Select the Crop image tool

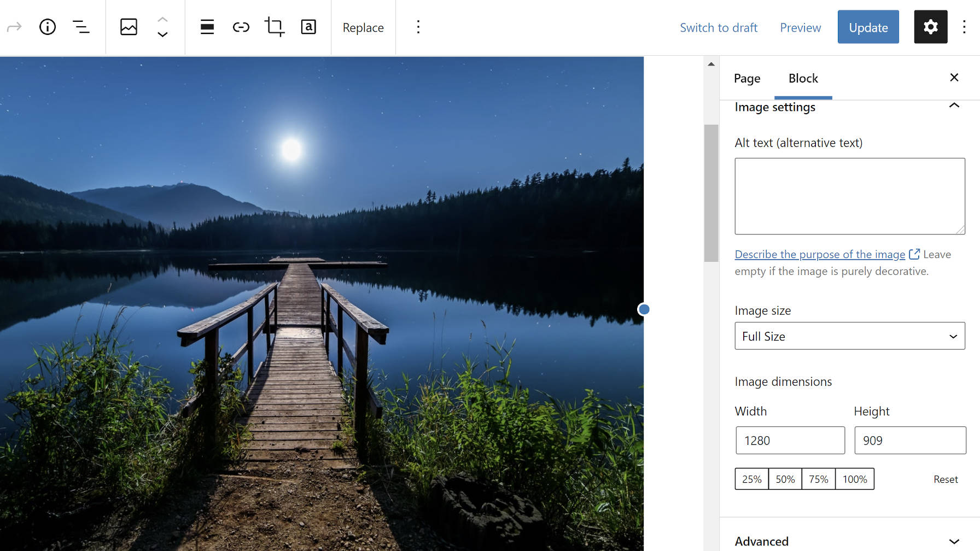click(275, 27)
